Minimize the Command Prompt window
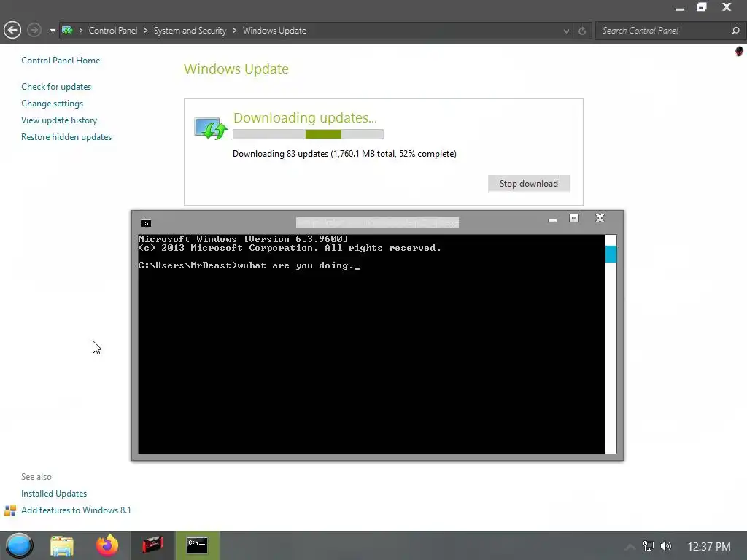The height and width of the screenshot is (560, 747). 552,219
